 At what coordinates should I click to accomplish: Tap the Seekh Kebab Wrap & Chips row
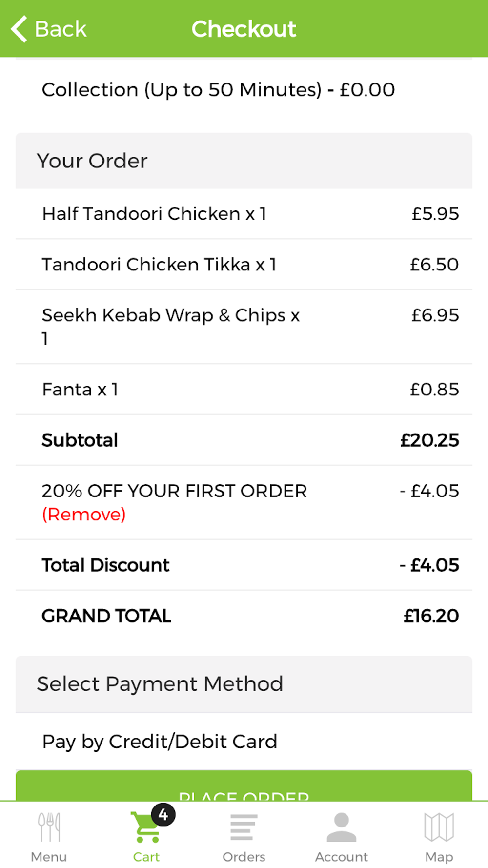244,327
